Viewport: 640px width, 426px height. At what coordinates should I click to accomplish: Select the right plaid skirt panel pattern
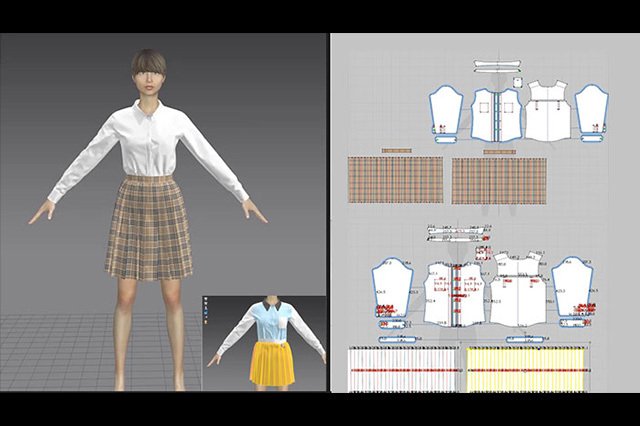click(499, 181)
